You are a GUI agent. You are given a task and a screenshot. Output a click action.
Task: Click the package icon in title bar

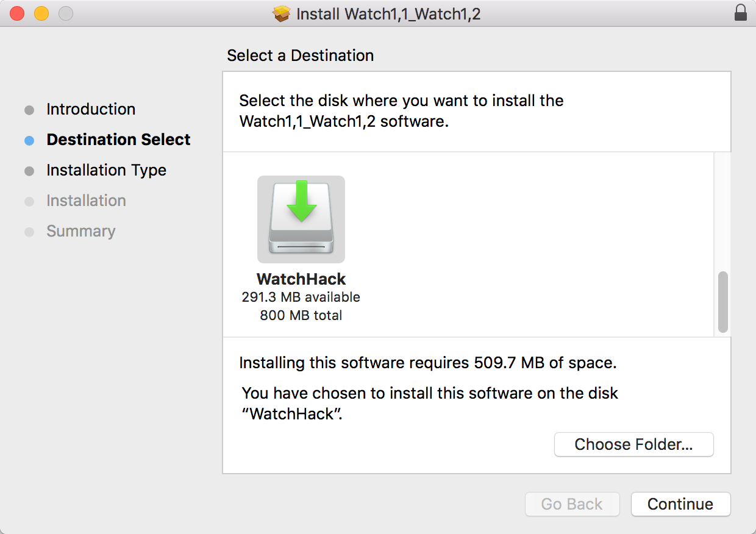[x=282, y=13]
